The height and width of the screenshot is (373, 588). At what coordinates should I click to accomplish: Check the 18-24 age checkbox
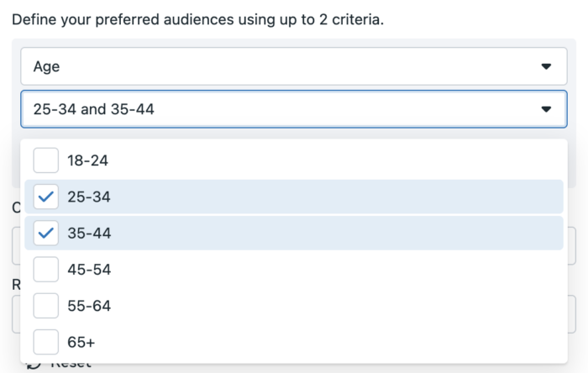pos(45,160)
